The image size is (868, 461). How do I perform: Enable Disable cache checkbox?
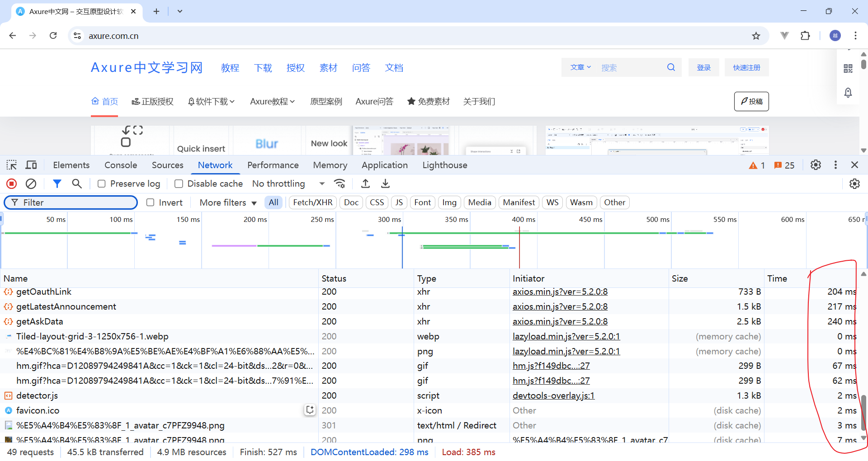pos(179,183)
